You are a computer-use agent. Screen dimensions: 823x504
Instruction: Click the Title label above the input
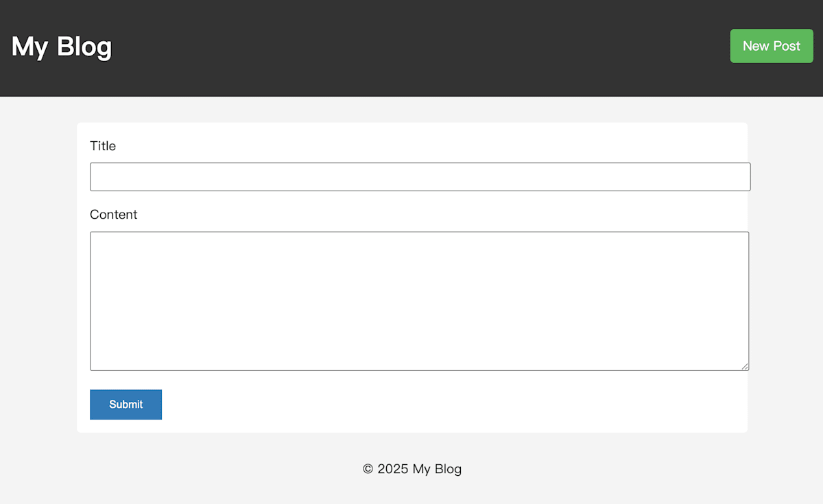[103, 146]
